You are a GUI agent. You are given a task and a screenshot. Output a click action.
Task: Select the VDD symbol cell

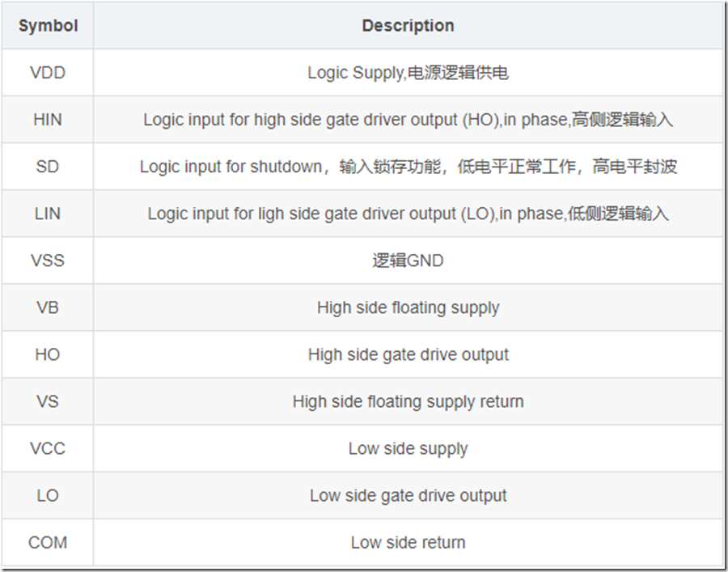pyautogui.click(x=48, y=73)
